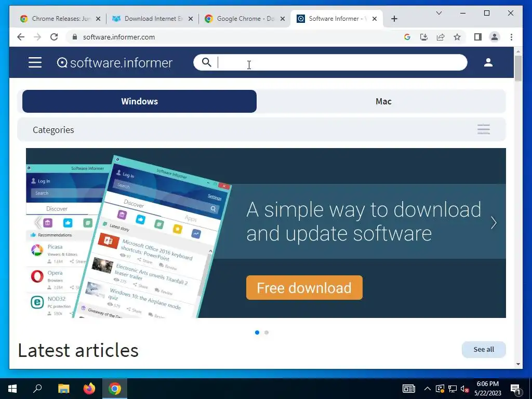This screenshot has width=532, height=399.
Task: Reload the current page
Action: (54, 37)
